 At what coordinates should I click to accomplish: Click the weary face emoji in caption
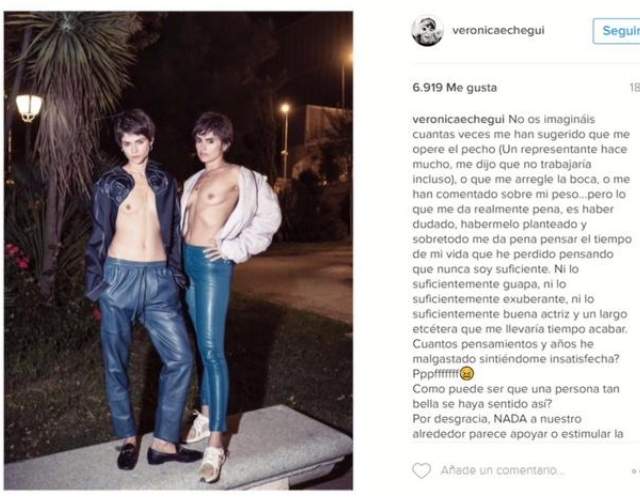tap(467, 373)
